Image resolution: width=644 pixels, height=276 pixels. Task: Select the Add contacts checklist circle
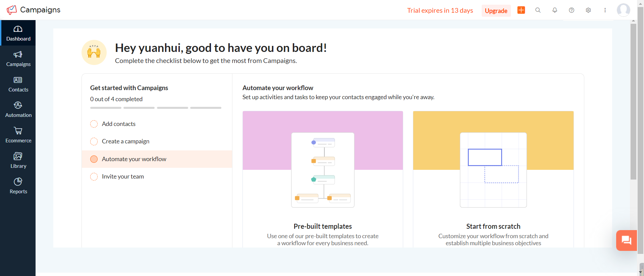point(94,124)
